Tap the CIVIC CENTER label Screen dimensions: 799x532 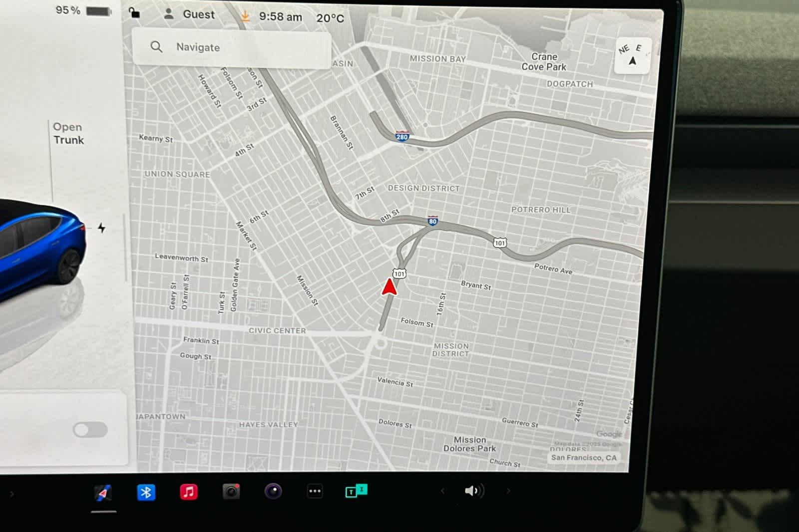point(277,330)
